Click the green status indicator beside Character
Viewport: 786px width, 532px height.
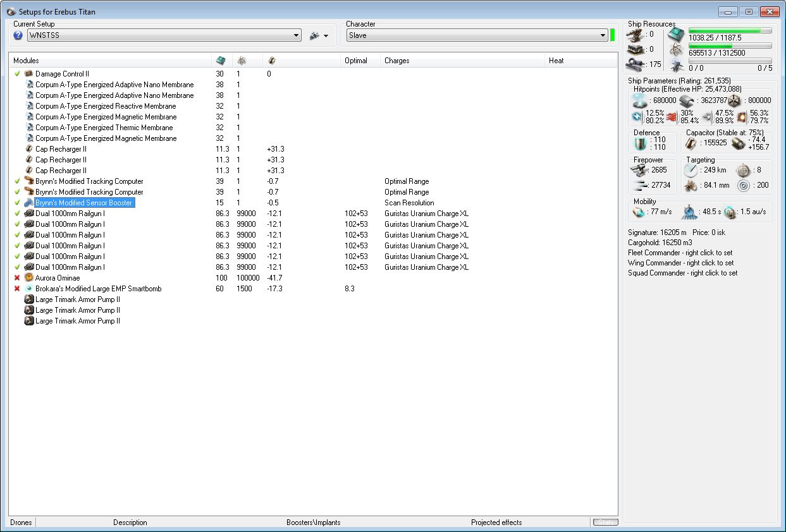[x=613, y=35]
